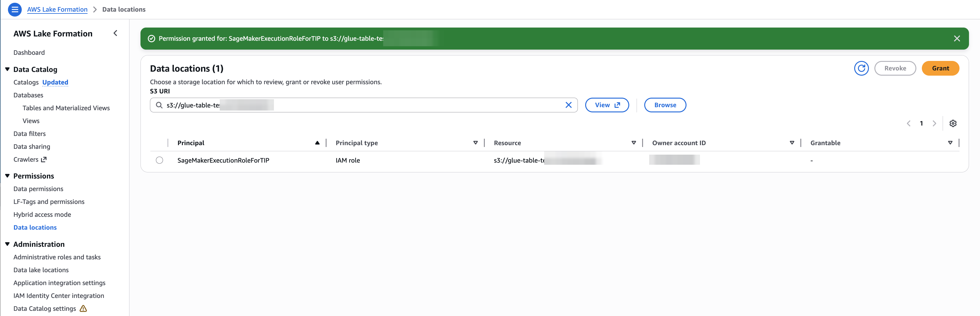Click the SageMakerExecutionRoleForTIP principal cell
Viewport: 980px width, 316px height.
tap(223, 160)
